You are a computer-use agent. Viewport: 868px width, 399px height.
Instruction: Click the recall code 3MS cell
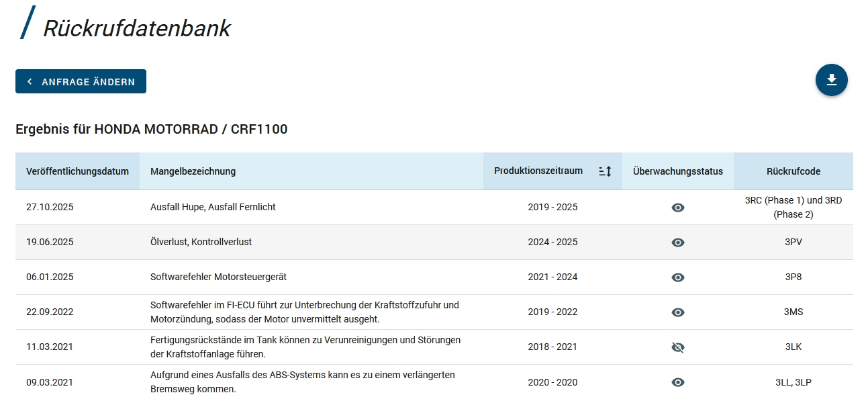pyautogui.click(x=793, y=312)
